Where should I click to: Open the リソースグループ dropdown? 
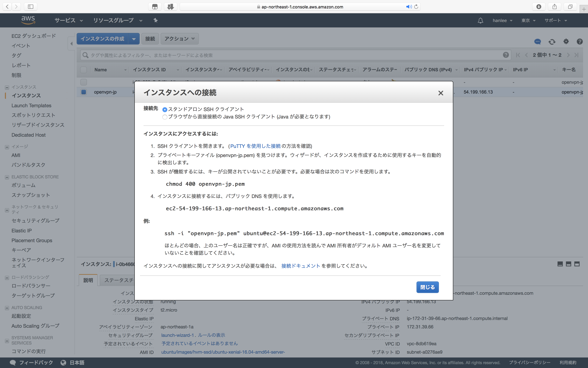(118, 21)
